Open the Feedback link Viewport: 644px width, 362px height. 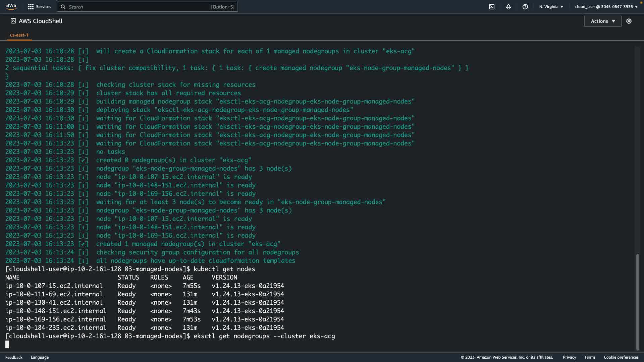click(14, 357)
